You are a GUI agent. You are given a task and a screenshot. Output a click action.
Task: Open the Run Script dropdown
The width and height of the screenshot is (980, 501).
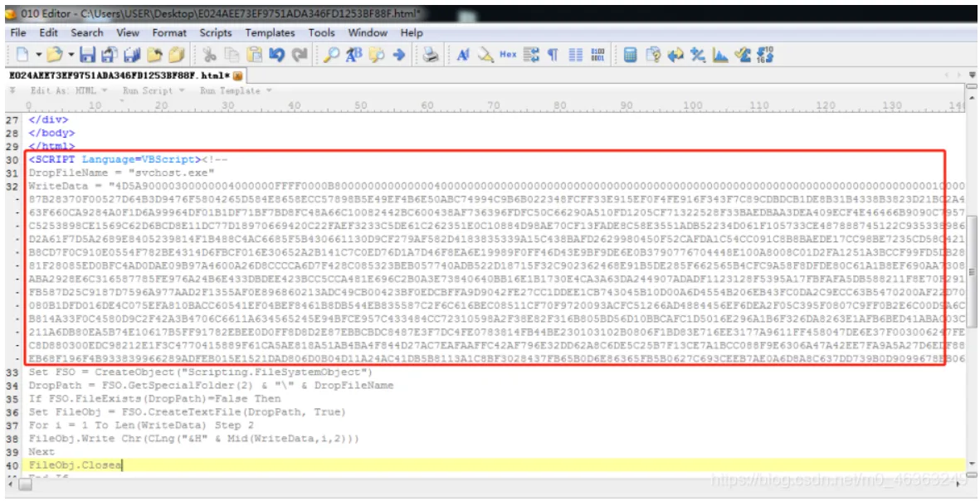click(x=154, y=90)
